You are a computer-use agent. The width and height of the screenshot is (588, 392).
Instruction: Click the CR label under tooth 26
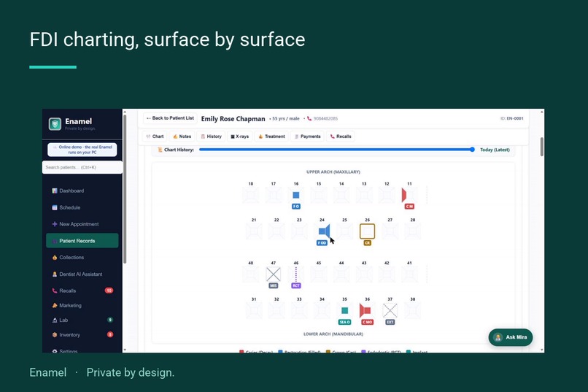click(x=367, y=242)
